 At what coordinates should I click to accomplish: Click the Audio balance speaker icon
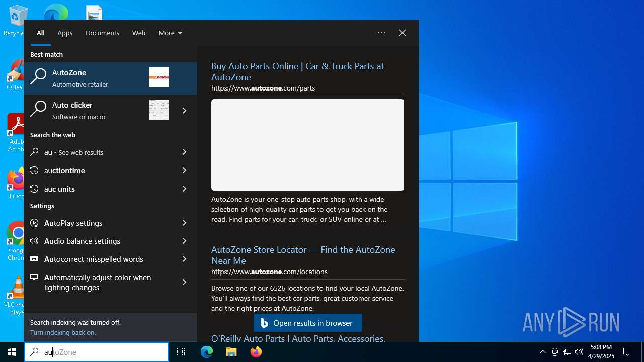(34, 241)
